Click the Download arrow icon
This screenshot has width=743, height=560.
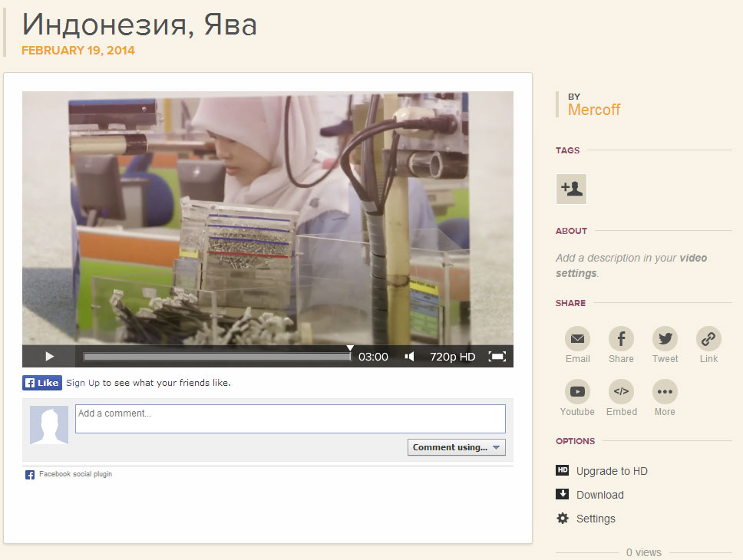pos(562,494)
